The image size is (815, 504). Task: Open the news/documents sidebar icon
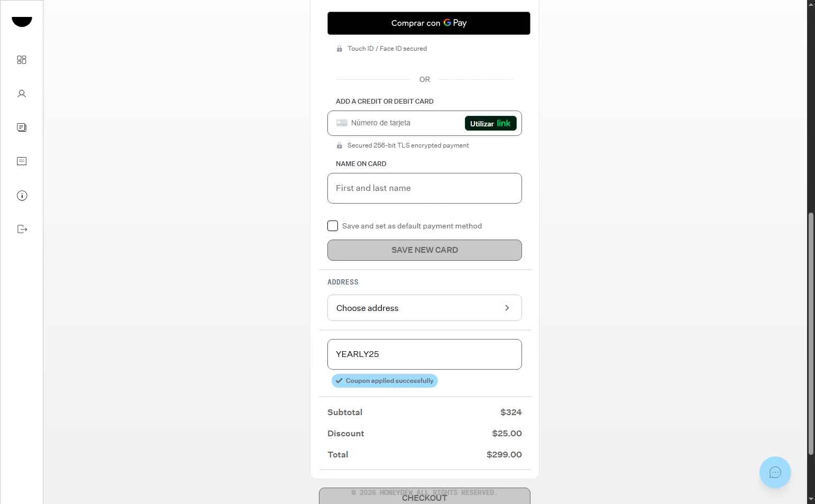pyautogui.click(x=22, y=127)
